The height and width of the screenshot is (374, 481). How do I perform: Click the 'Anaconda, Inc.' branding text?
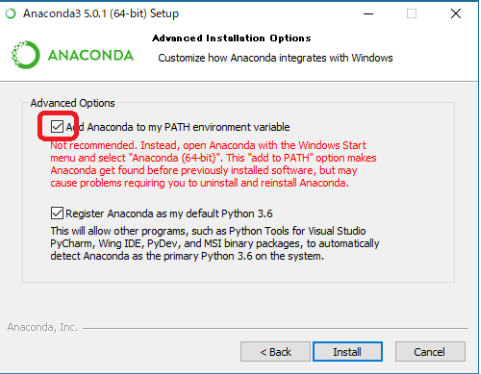point(42,327)
